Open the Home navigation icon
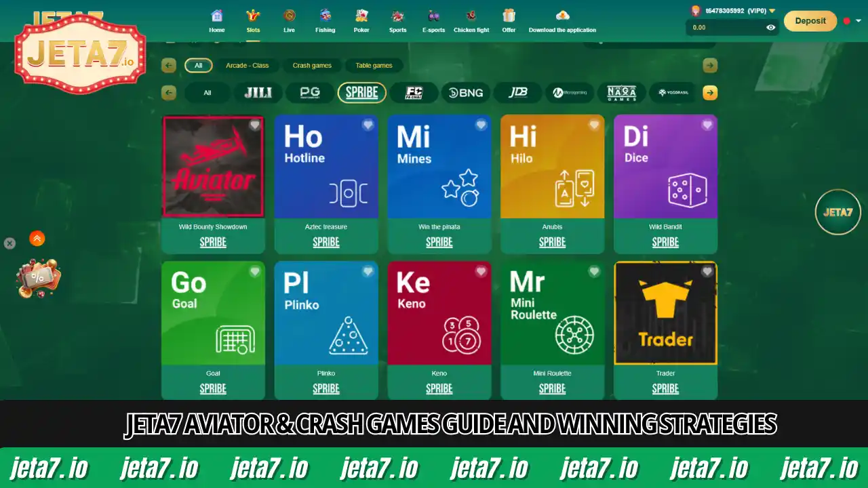Image resolution: width=868 pixels, height=488 pixels. [x=217, y=16]
